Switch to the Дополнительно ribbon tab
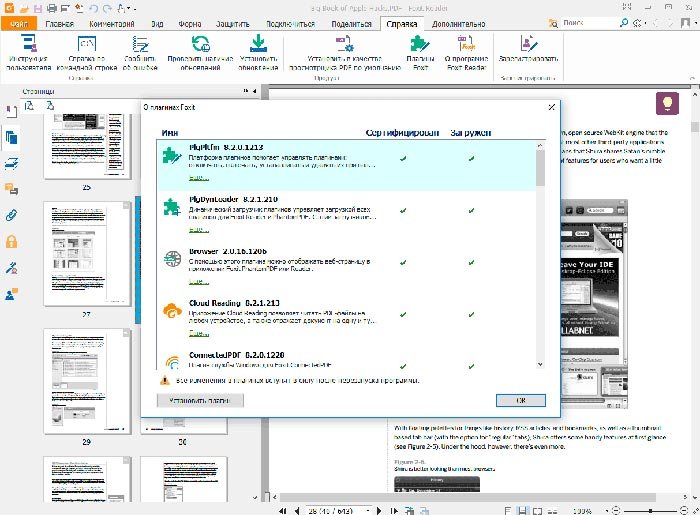This screenshot has width=700, height=515. point(458,24)
